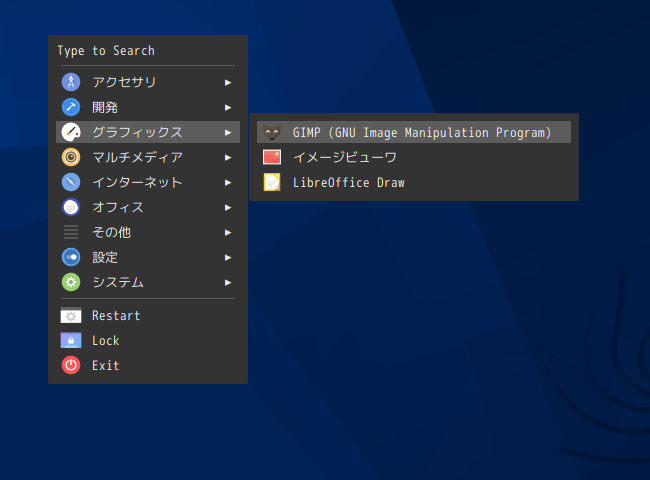Click the システム green gear icon
This screenshot has width=650, height=480.
(71, 282)
